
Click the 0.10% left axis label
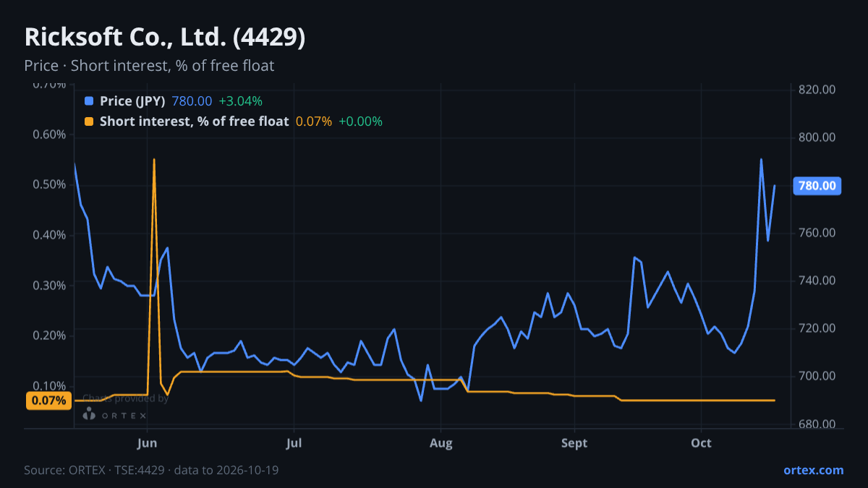48,385
